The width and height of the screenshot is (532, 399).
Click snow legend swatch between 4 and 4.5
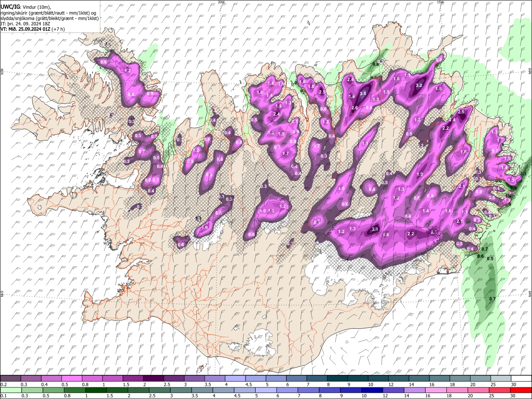(235, 378)
